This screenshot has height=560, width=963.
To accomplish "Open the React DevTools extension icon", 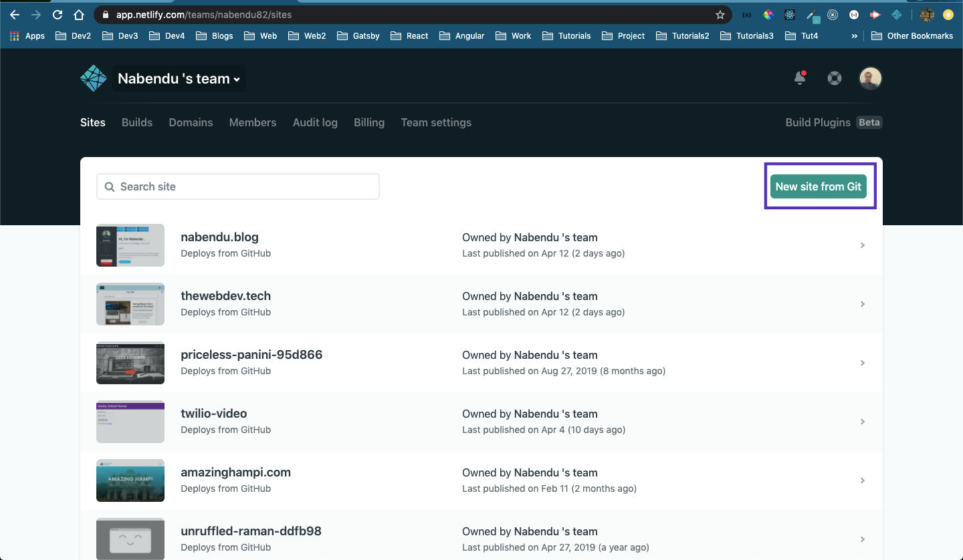I will (790, 14).
